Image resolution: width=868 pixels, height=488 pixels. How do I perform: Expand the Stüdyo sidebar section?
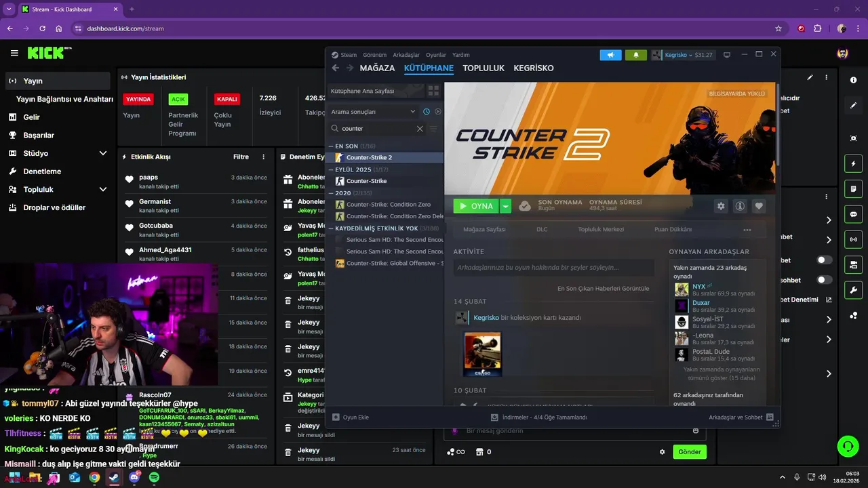click(x=103, y=153)
